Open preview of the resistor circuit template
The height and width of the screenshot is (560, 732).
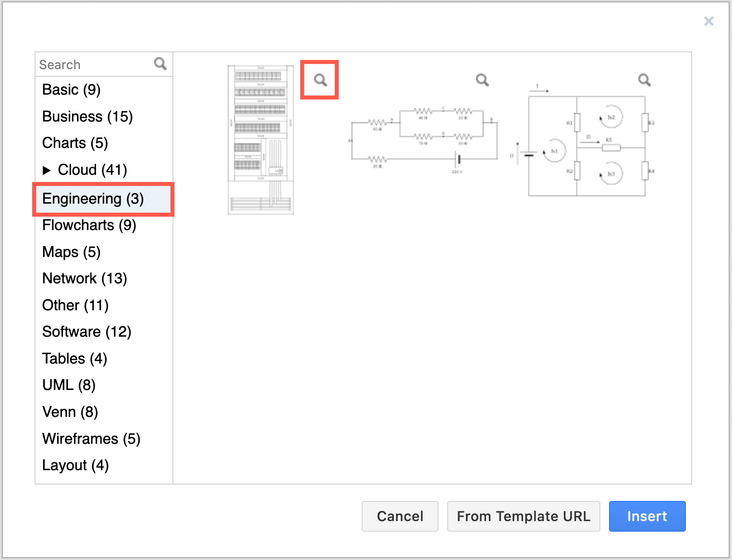coord(482,80)
